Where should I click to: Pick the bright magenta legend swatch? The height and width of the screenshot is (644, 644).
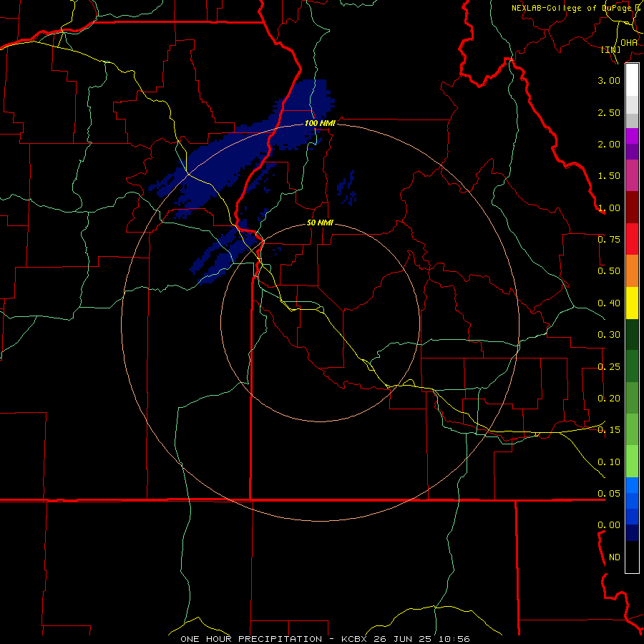632,136
